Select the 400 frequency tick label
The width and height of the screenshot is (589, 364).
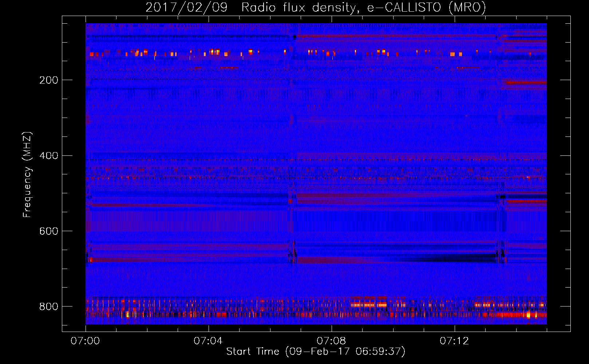click(x=49, y=156)
